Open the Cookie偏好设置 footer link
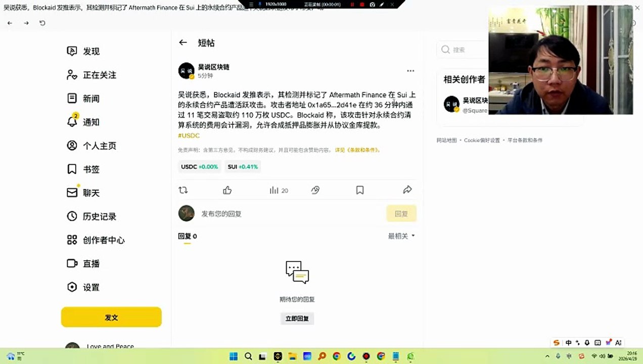This screenshot has width=643, height=364. point(482,140)
